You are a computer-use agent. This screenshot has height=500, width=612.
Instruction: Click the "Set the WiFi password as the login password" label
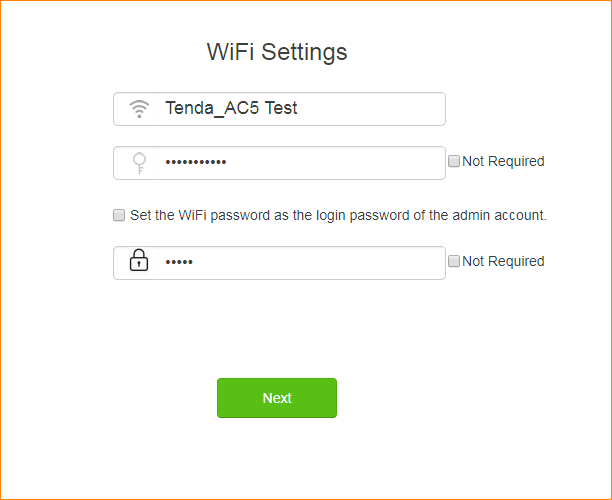[x=338, y=215]
